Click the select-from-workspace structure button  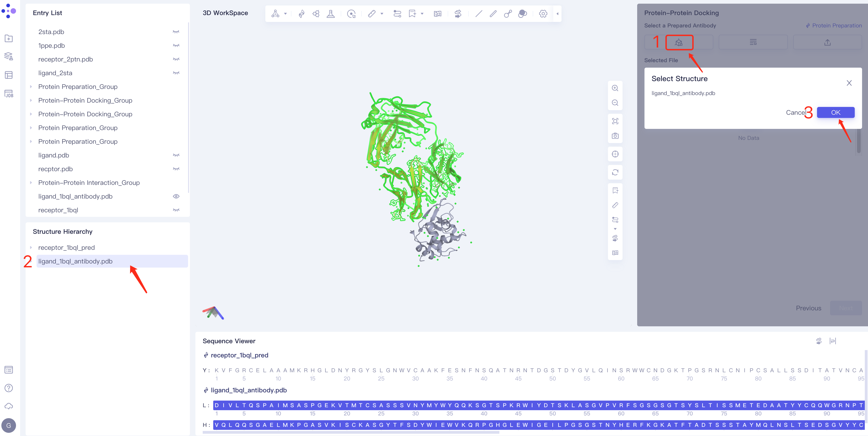pos(679,43)
